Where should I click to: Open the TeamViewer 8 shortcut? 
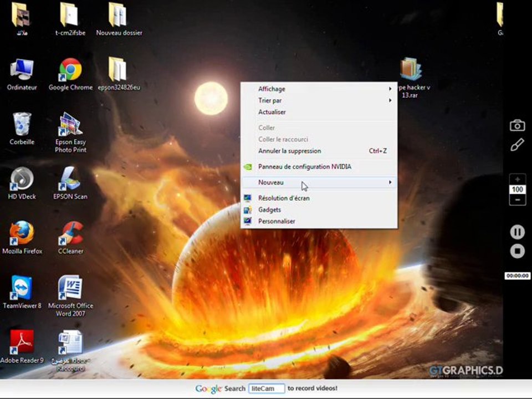[x=22, y=293]
